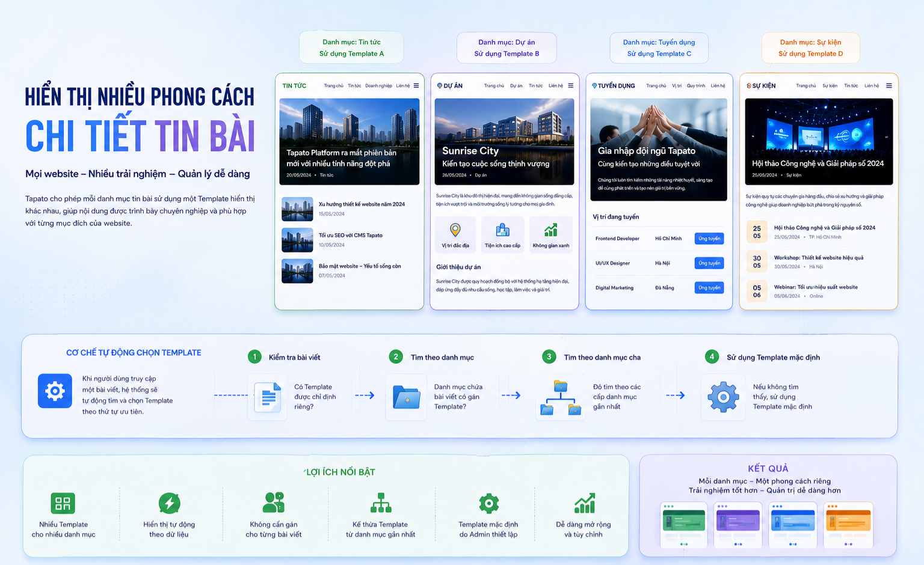Click the 30/05 date badge in Sự kiện list
The height and width of the screenshot is (565, 924).
tap(757, 261)
